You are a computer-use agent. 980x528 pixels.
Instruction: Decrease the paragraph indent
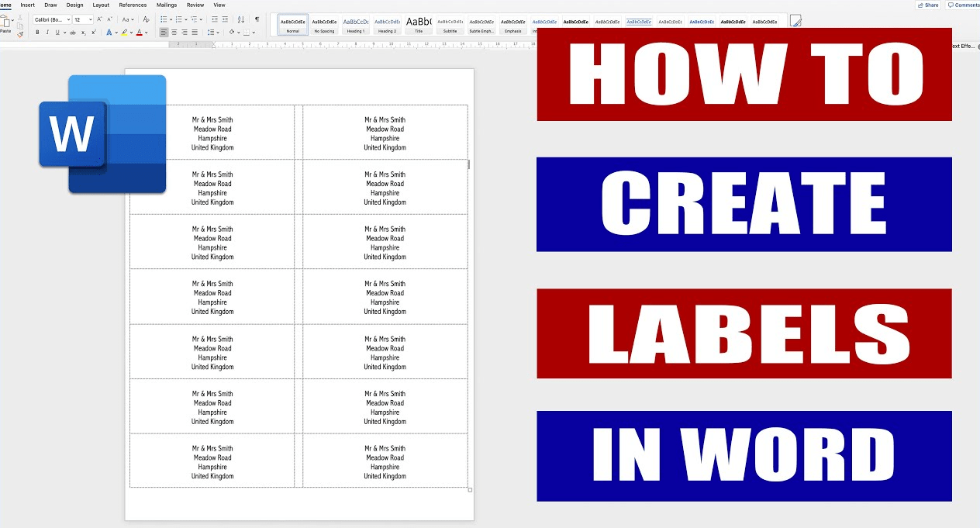point(215,19)
